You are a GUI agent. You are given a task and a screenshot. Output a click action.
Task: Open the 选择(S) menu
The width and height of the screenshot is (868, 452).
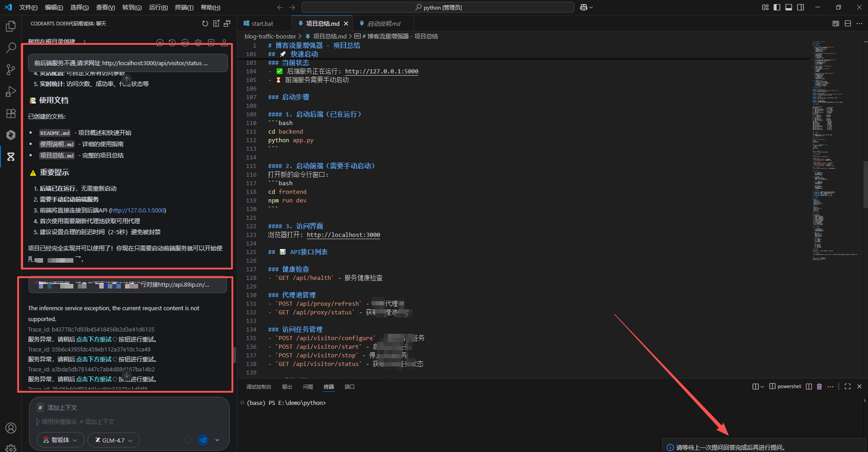(80, 7)
